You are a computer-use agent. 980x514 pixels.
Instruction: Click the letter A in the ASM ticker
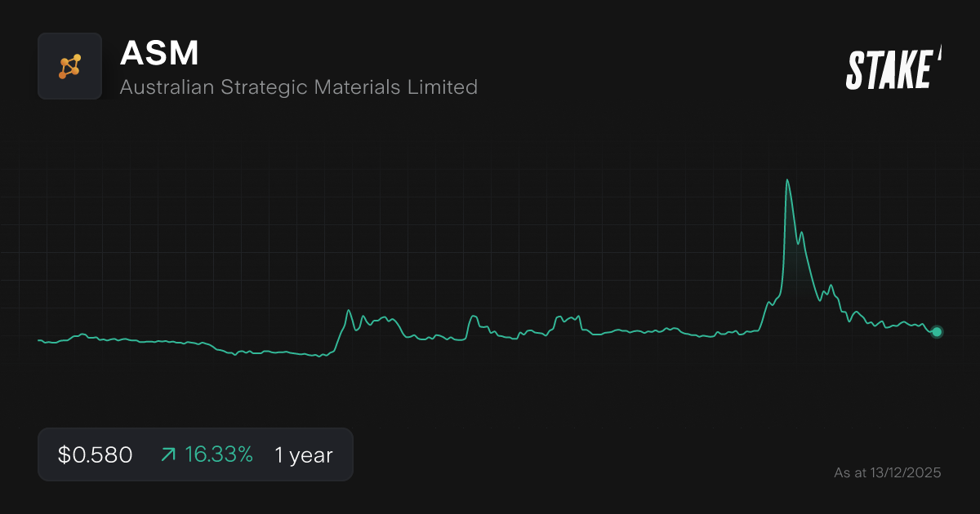(x=132, y=54)
